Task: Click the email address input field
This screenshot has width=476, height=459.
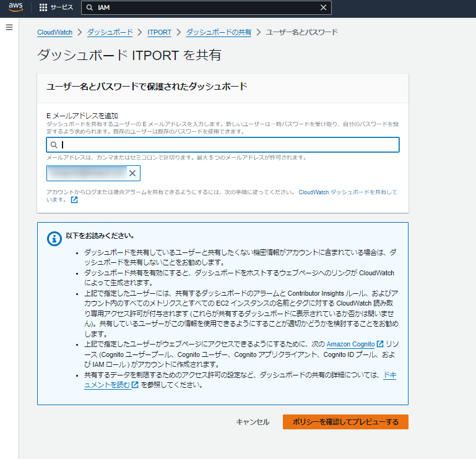Action: 223,145
